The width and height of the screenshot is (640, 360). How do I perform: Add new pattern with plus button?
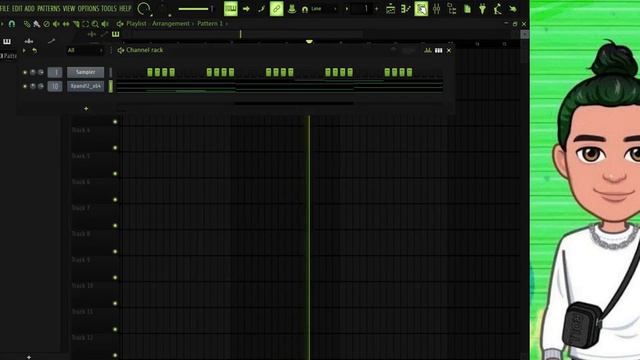377,9
